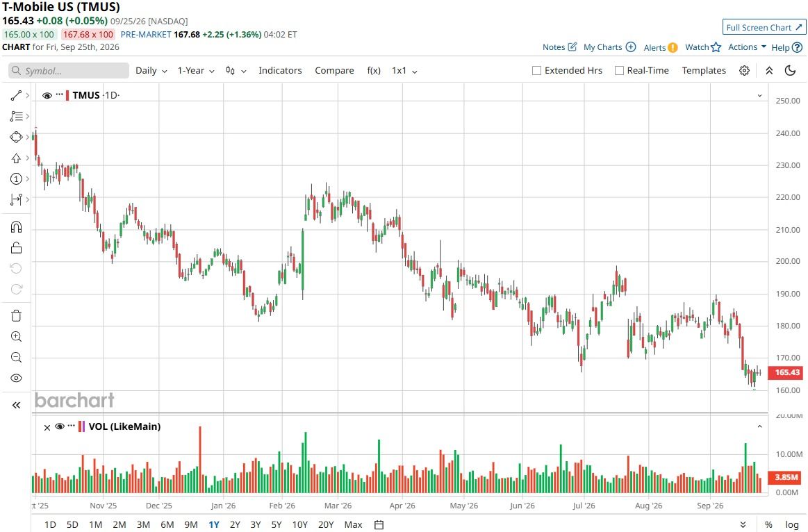Toggle visibility of TMUS series eye icon
The image size is (808, 532).
pyautogui.click(x=47, y=95)
